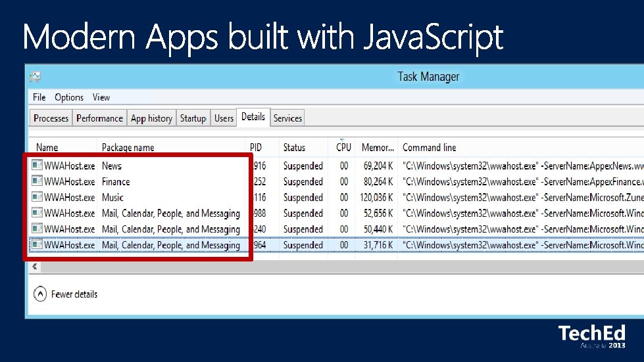This screenshot has height=362, width=644.
Task: Click memory value 50,440 K
Action: (378, 229)
